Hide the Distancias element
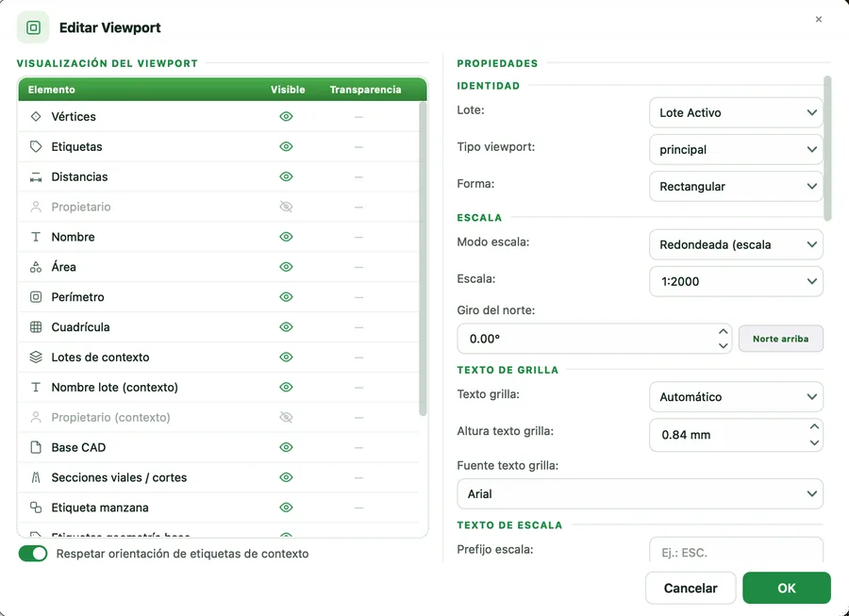Screen dimensions: 849x616 [286, 177]
